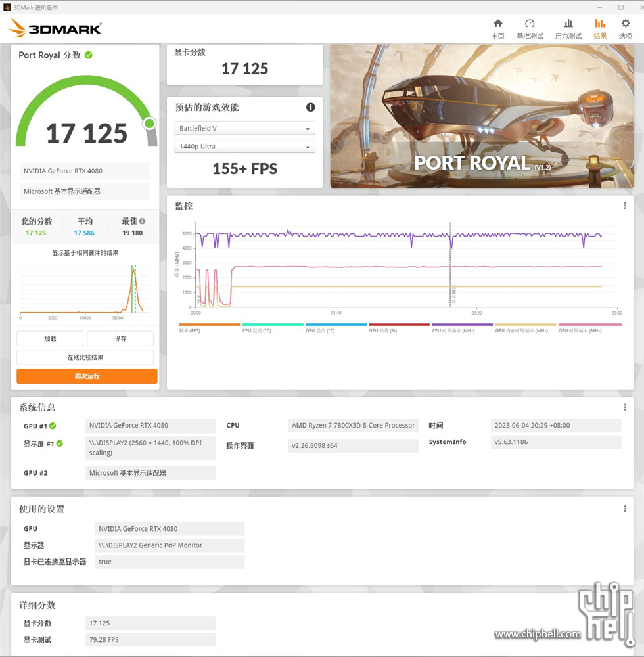Open the 基准测试 benchmarks gauge icon

click(530, 24)
